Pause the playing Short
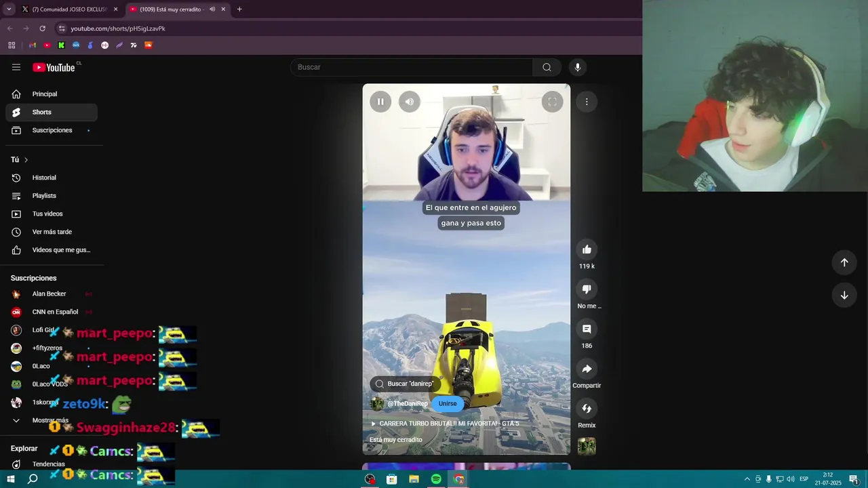 (x=380, y=102)
